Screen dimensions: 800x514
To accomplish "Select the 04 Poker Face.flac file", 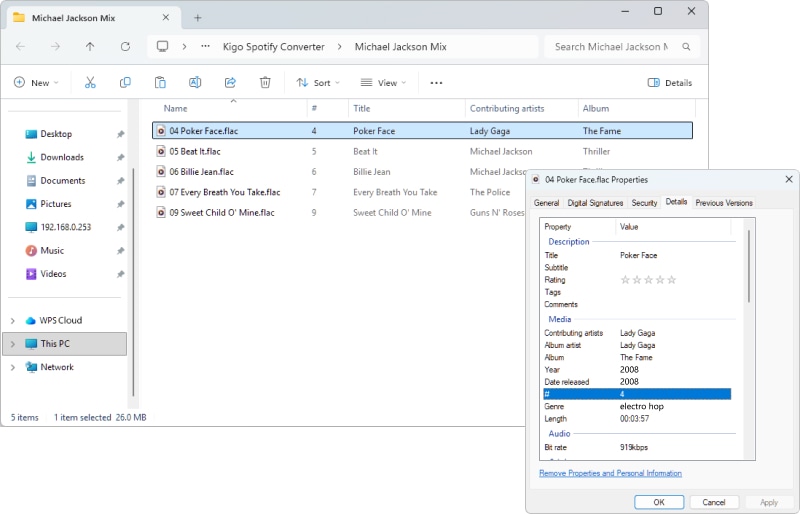I will point(422,131).
